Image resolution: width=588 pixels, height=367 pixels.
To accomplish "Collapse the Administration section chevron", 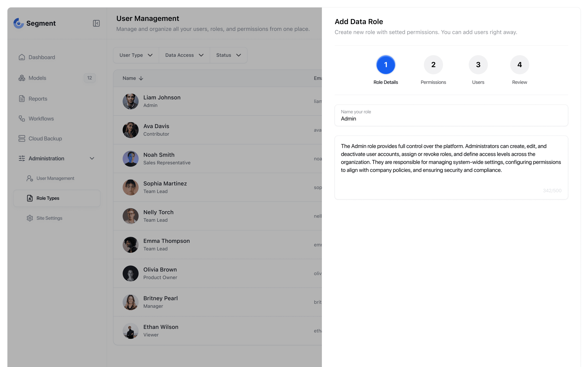I will pos(92,158).
